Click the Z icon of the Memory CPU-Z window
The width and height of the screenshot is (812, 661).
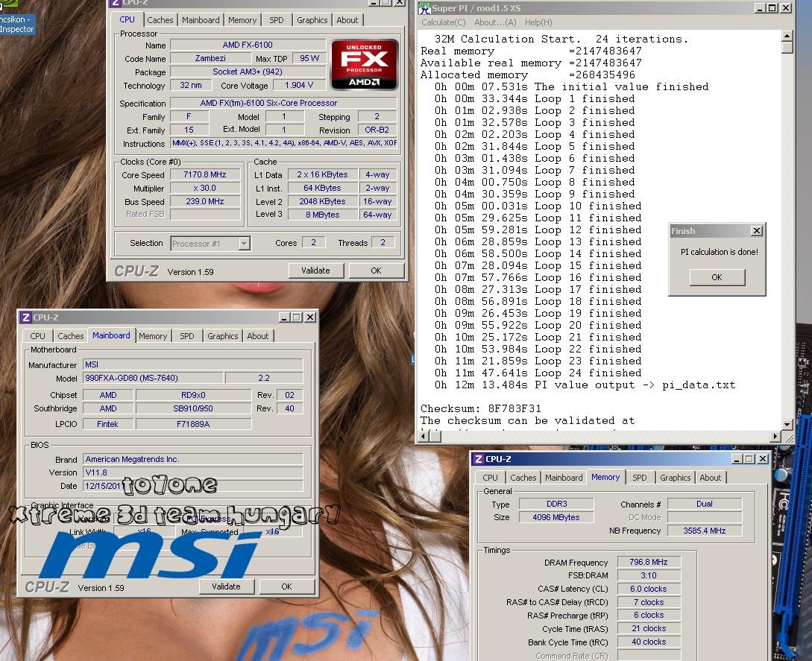tap(478, 459)
